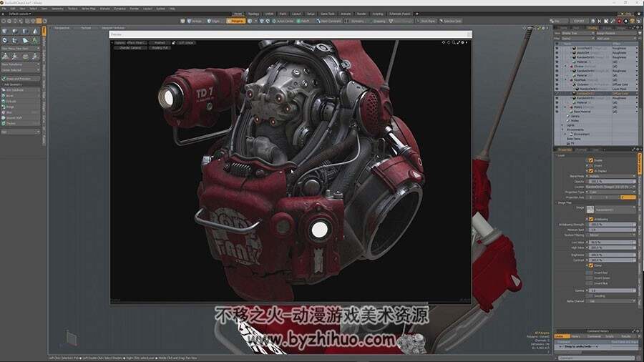The height and width of the screenshot is (362, 644).
Task: Select Polygons selection mode
Action: [x=235, y=21]
